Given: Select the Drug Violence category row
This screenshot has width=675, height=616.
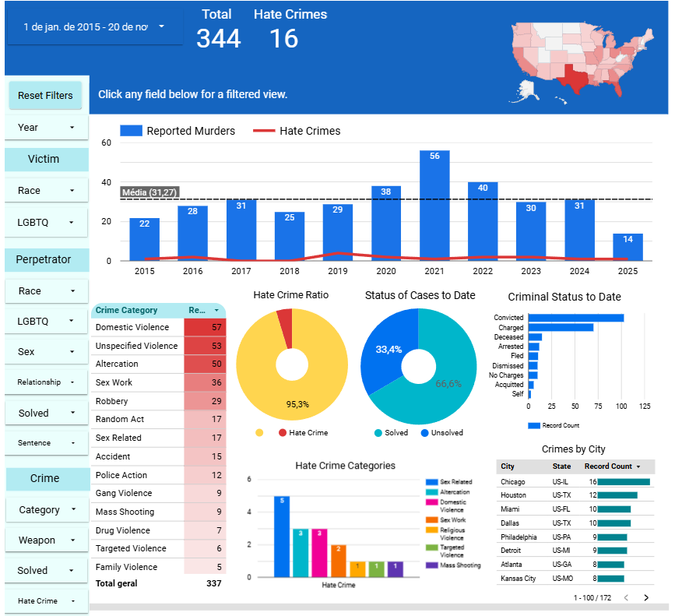Looking at the screenshot, I should coord(158,530).
